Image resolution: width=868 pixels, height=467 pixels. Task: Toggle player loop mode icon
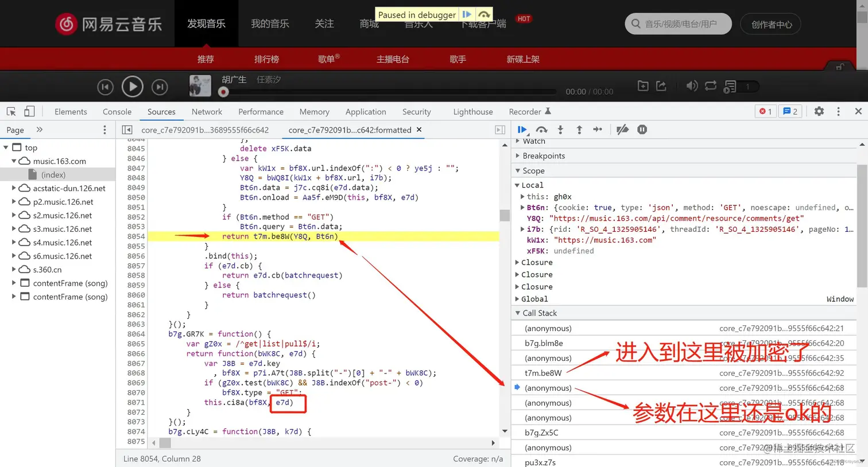point(711,86)
